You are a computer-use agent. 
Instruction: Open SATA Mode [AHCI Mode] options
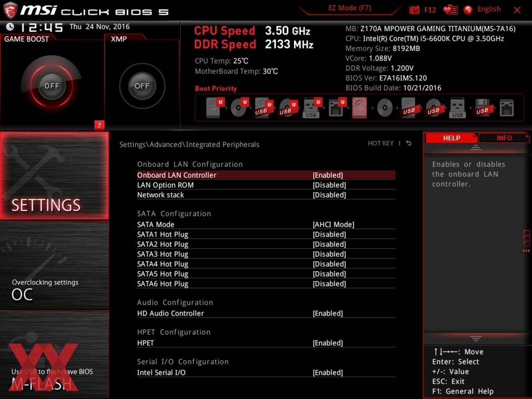(333, 225)
